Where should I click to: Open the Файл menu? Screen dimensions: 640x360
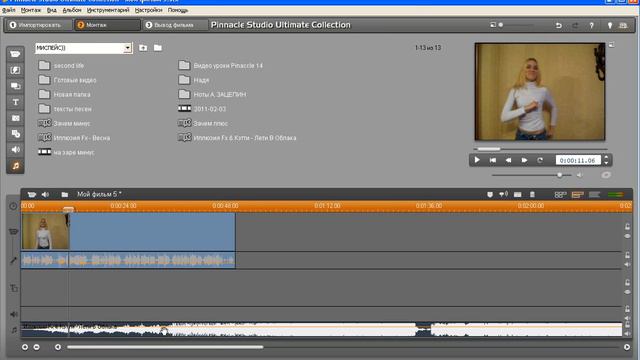coord(9,10)
